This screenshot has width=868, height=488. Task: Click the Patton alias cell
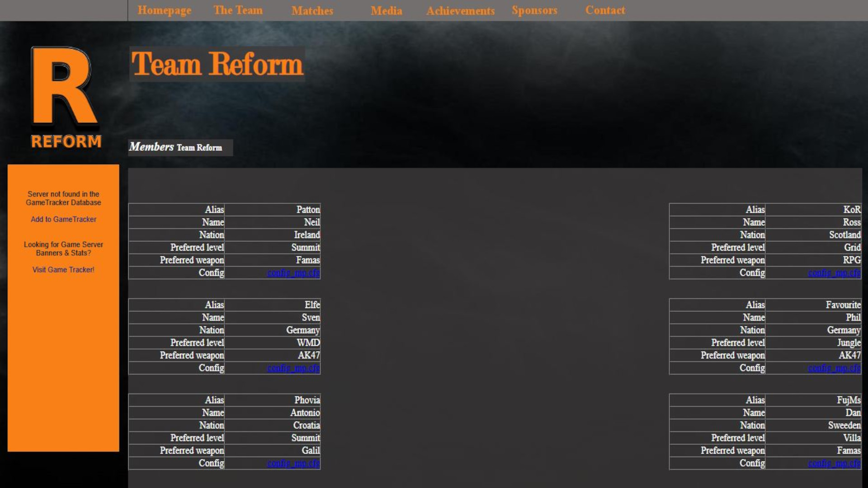pos(308,210)
